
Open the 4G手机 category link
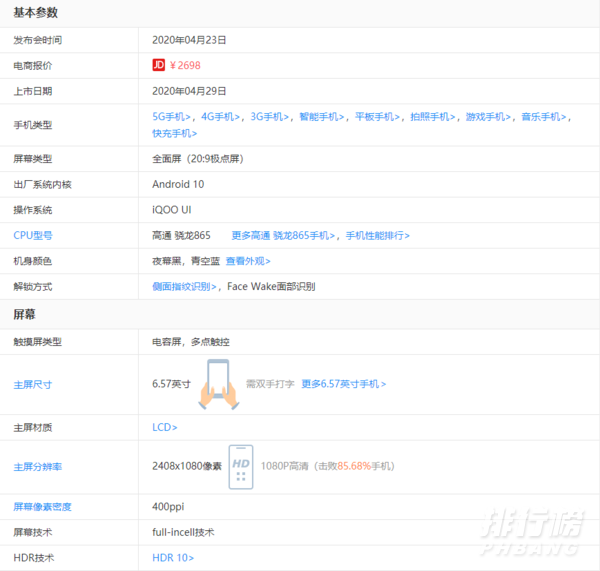[220, 117]
